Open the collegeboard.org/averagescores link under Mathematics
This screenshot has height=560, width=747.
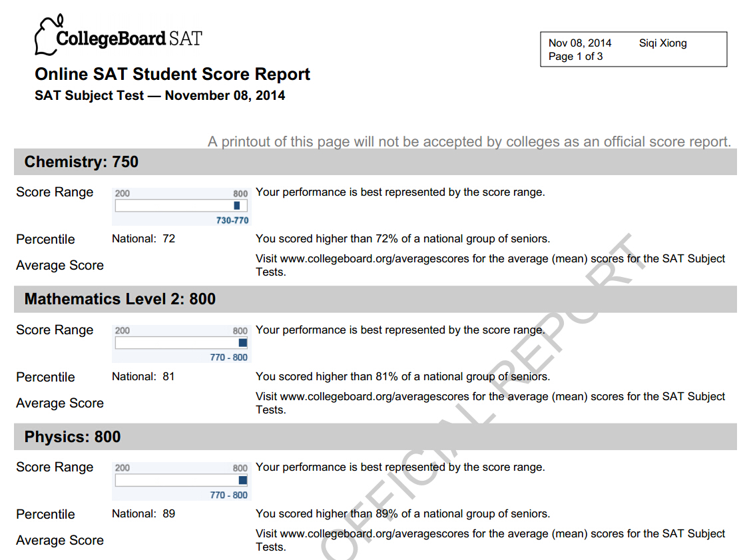(375, 396)
